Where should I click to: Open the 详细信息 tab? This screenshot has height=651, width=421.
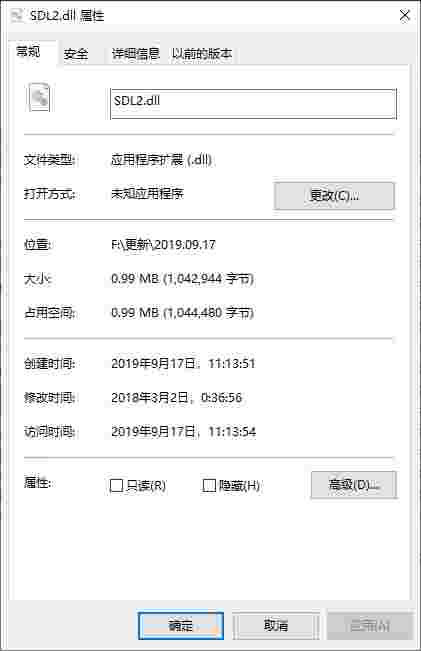coord(136,54)
